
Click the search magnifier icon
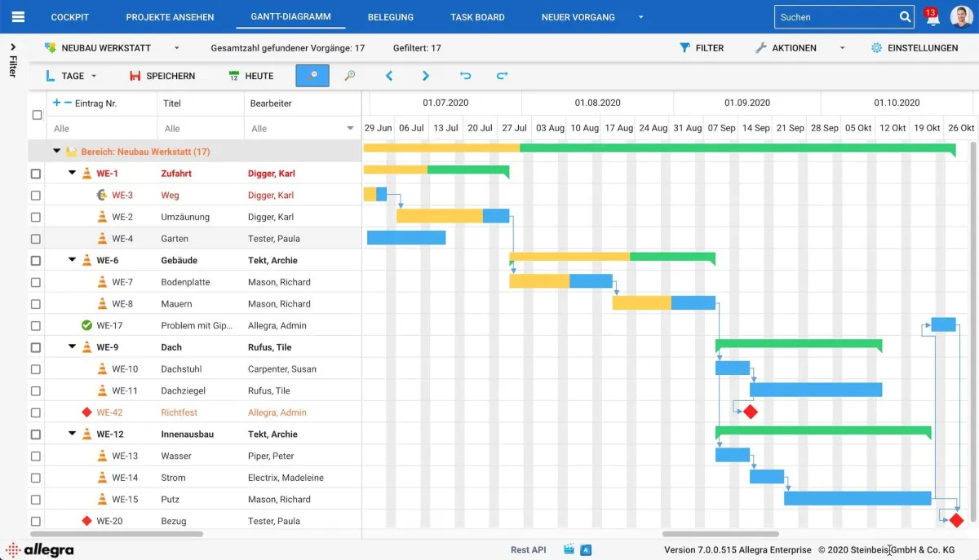click(905, 17)
